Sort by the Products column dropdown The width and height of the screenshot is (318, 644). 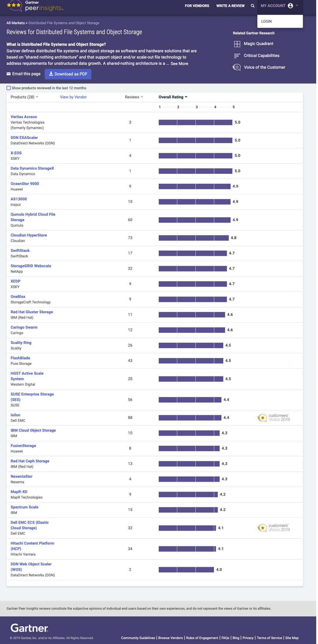(24, 97)
